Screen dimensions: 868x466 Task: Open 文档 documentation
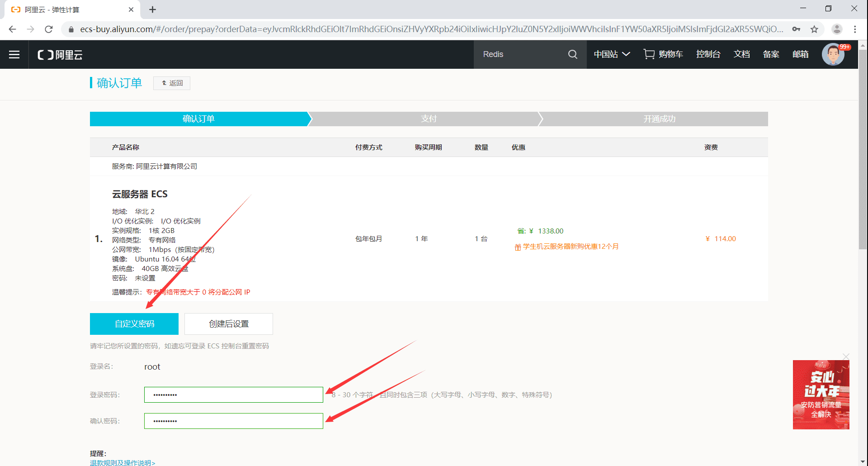pos(741,54)
